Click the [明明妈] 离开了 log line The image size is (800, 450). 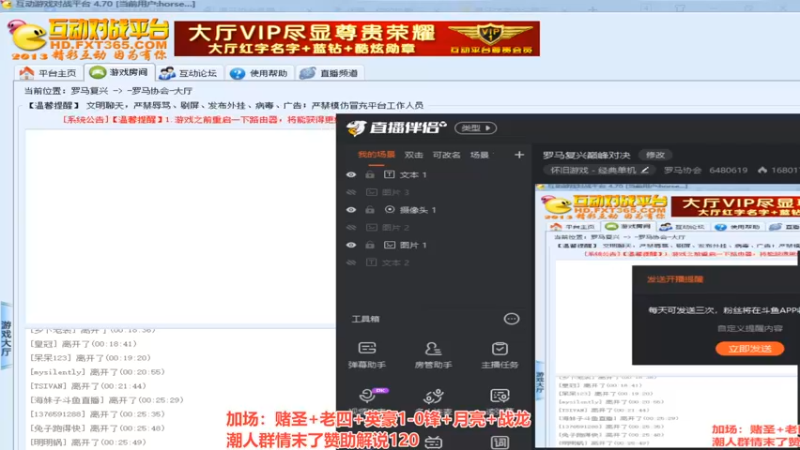88,442
